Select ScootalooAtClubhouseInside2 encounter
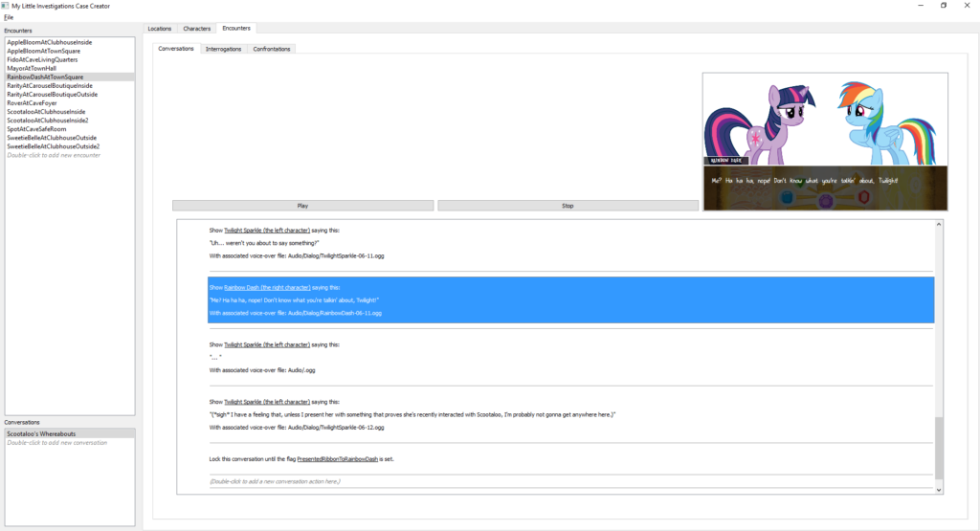 (x=69, y=121)
